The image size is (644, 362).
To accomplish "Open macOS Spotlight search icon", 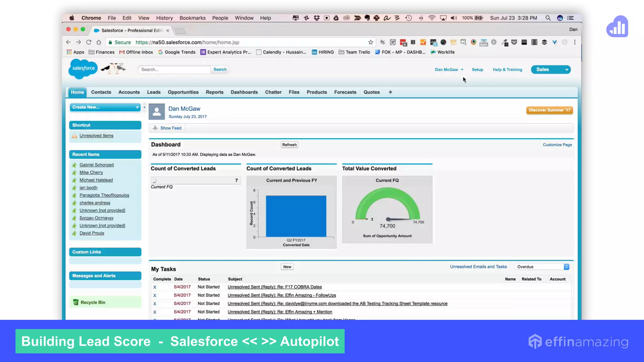I will (548, 18).
